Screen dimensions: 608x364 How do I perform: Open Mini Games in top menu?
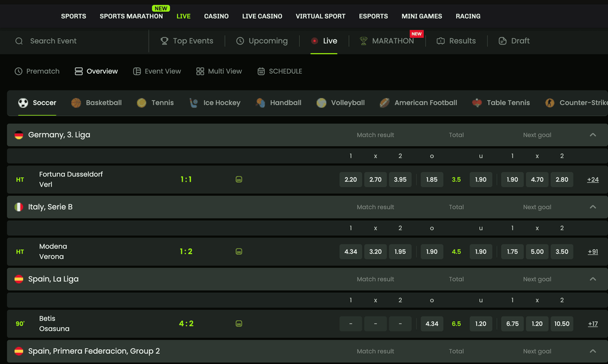tap(422, 16)
